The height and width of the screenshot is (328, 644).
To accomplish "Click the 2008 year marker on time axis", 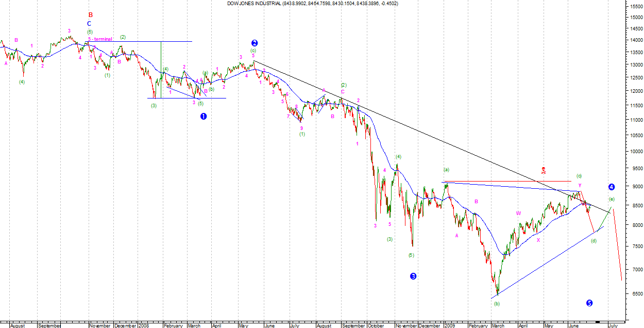I will (x=145, y=325).
